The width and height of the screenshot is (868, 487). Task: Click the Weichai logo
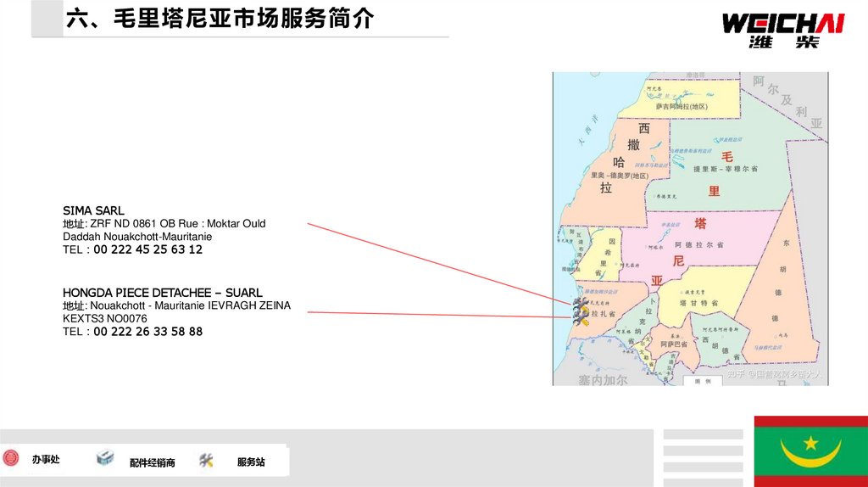tap(783, 31)
